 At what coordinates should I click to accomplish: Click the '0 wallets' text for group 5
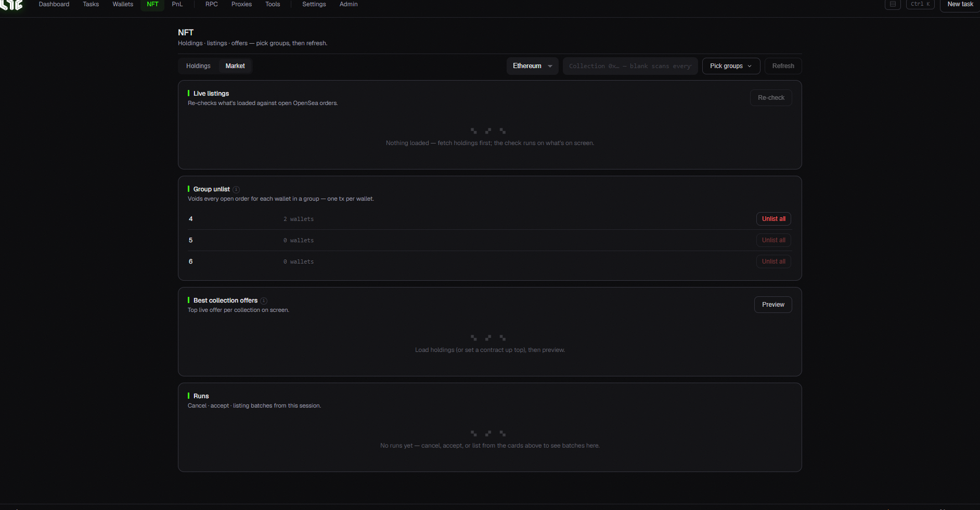[x=299, y=241]
